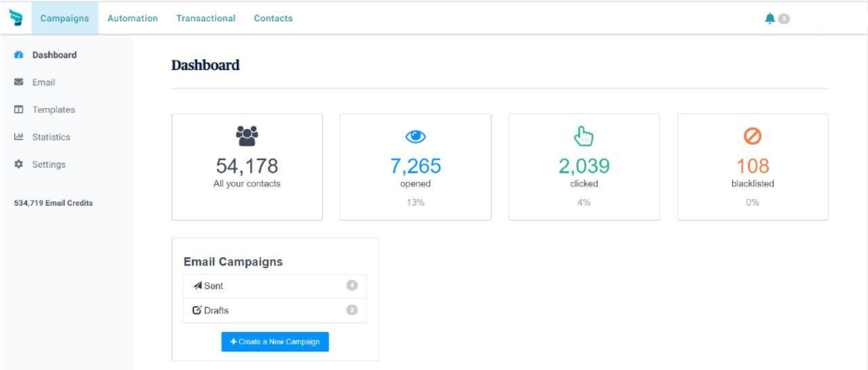Switch to the Automation tab
The width and height of the screenshot is (868, 370).
132,19
